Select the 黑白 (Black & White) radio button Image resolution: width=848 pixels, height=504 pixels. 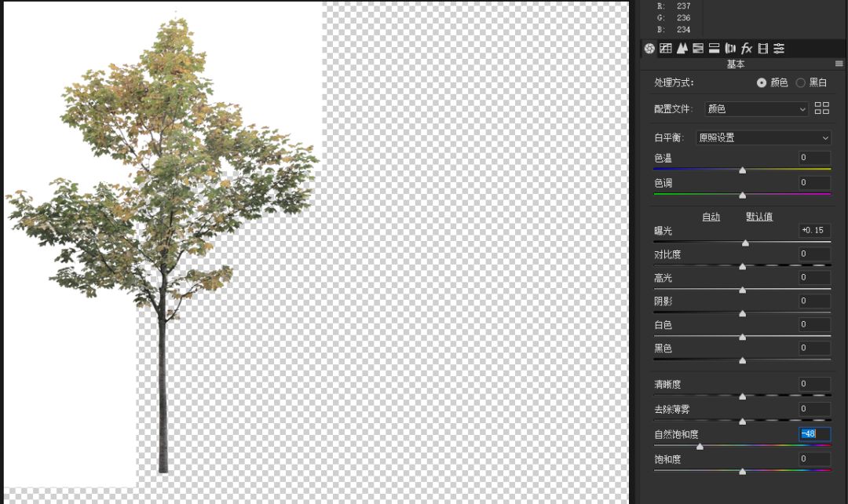point(800,82)
